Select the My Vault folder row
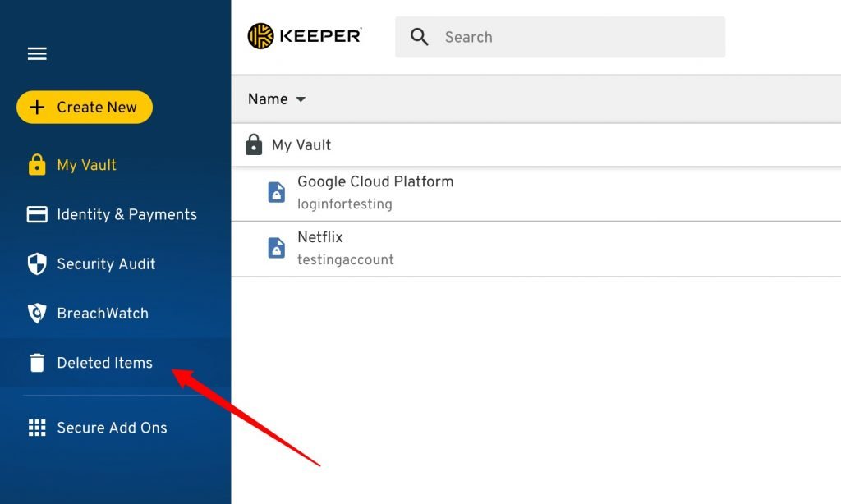 [301, 145]
